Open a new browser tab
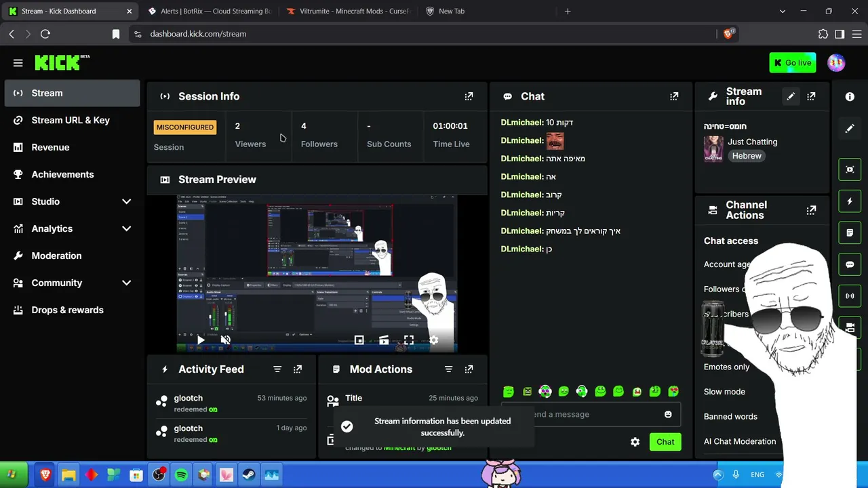The height and width of the screenshot is (488, 868). [568, 12]
